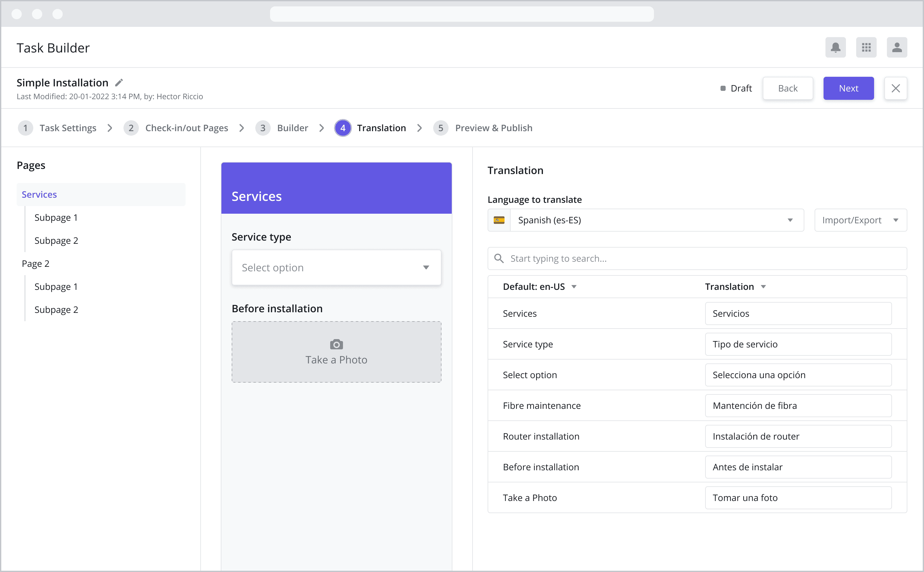Screen dimensions: 924x572
Task: Click the search magnifier icon
Action: [499, 258]
